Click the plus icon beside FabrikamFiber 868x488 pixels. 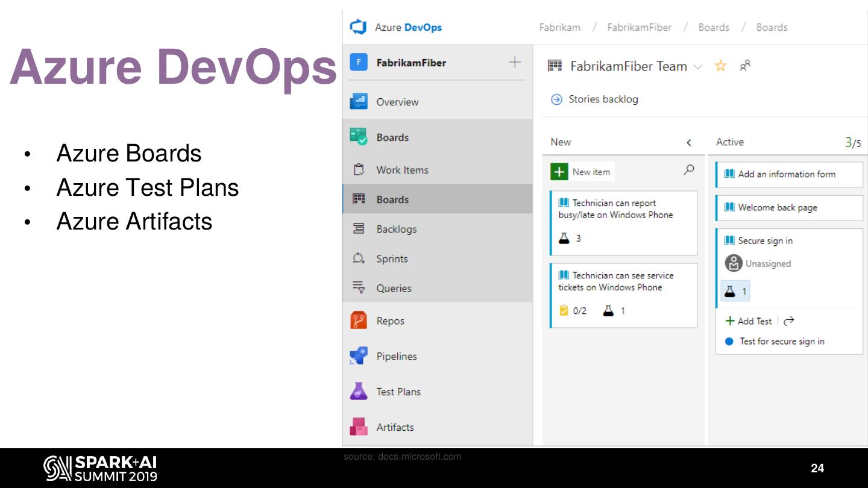pyautogui.click(x=515, y=62)
